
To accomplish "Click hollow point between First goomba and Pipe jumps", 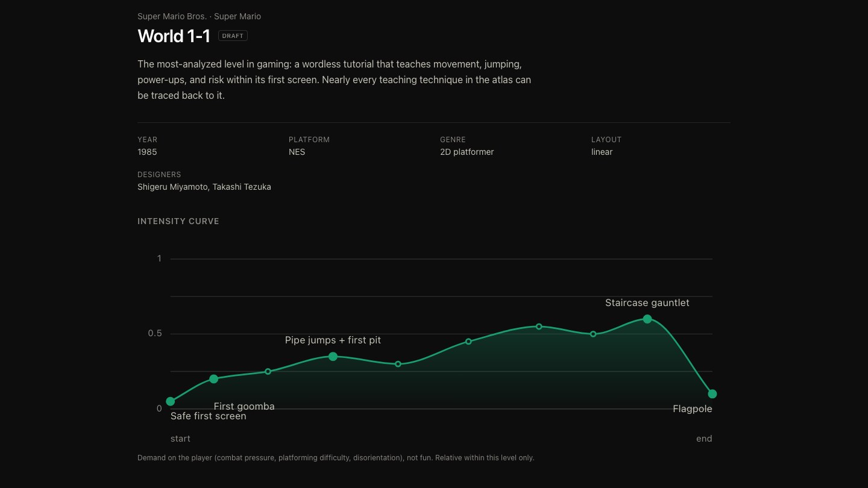I will (x=268, y=371).
